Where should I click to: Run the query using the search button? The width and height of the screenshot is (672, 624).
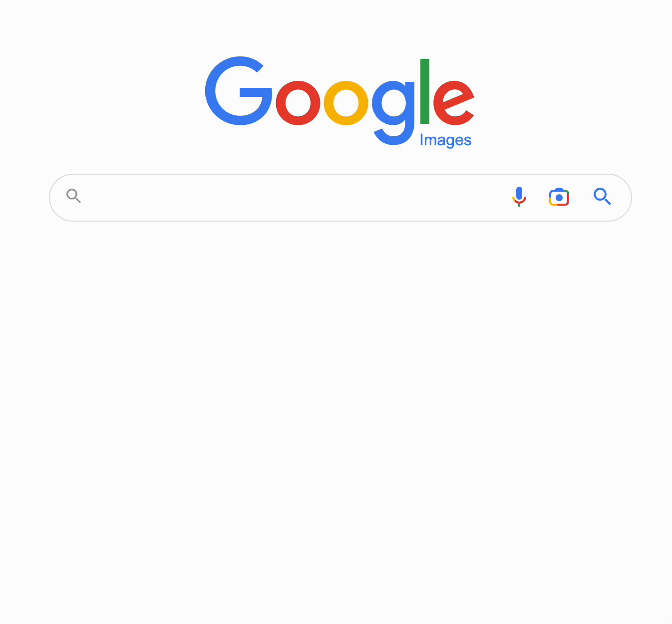click(602, 197)
